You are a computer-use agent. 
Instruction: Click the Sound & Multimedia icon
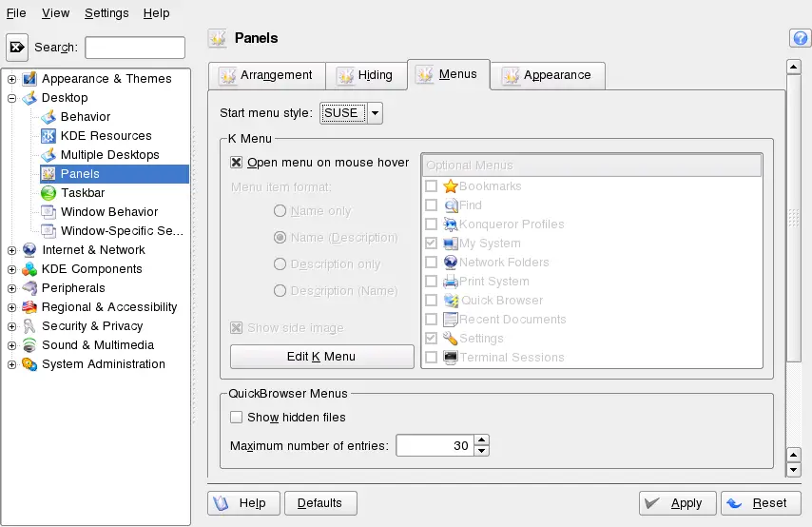tap(29, 345)
